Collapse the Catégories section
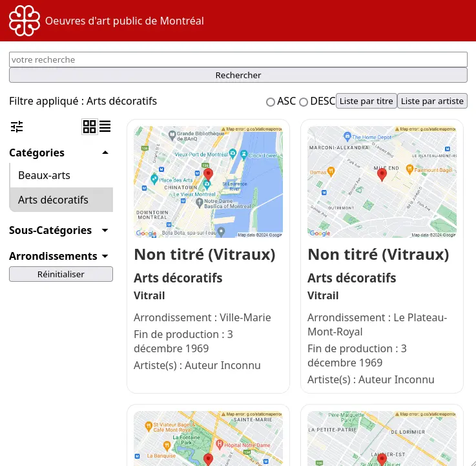 coord(105,153)
